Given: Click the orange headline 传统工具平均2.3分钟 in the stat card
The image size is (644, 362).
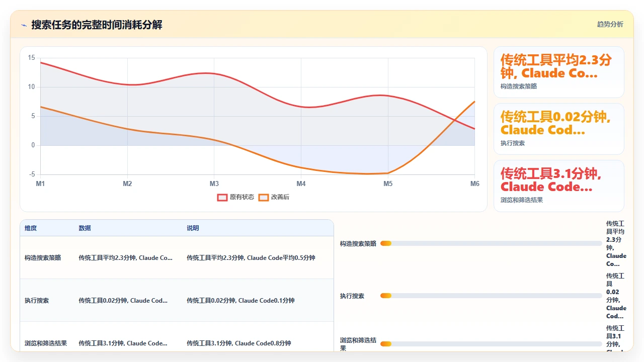Looking at the screenshot, I should coord(556,66).
